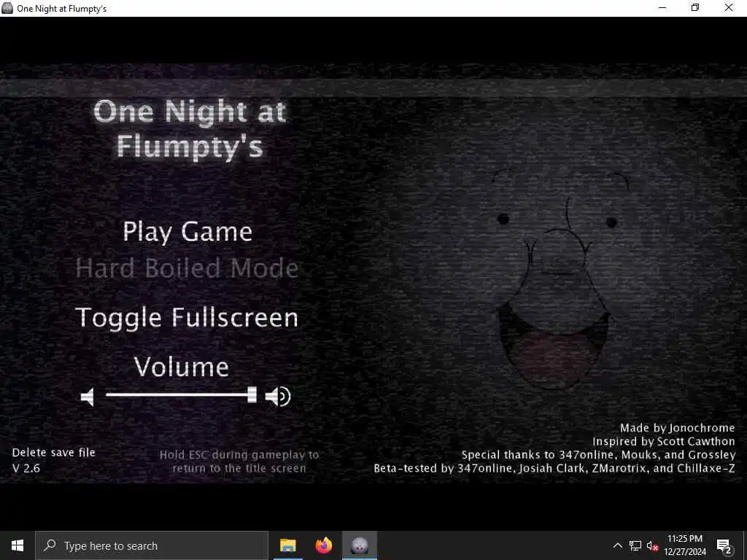The width and height of the screenshot is (747, 560).
Task: Start the game with Play Game
Action: point(187,233)
